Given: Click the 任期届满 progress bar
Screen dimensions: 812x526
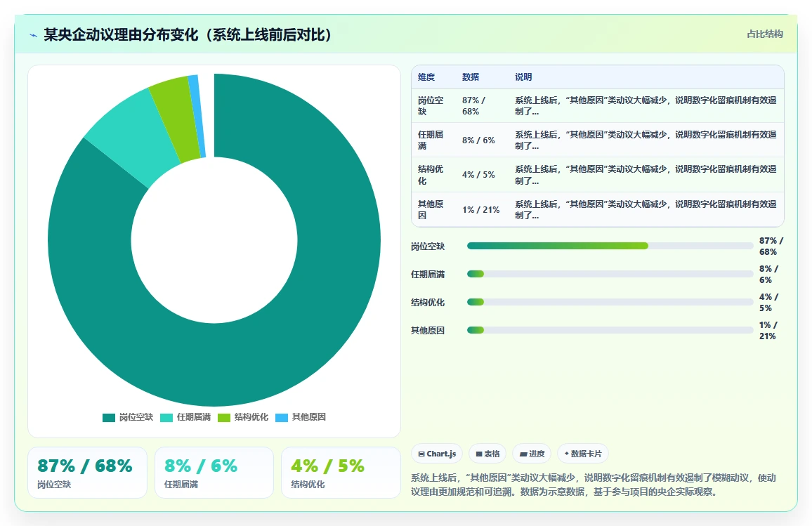Looking at the screenshot, I should 610,274.
